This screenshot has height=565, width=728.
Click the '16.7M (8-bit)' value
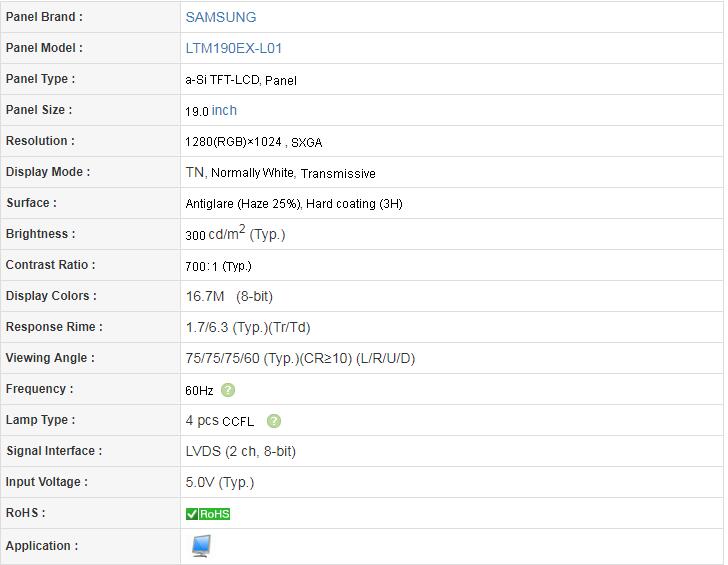[x=229, y=296]
